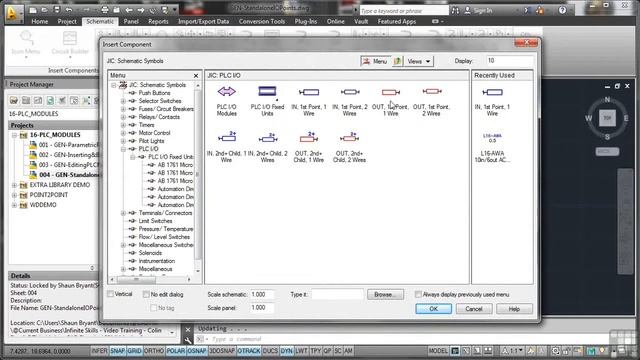This screenshot has height=360, width=640.
Task: Click the Menu toggle button
Action: [375, 61]
